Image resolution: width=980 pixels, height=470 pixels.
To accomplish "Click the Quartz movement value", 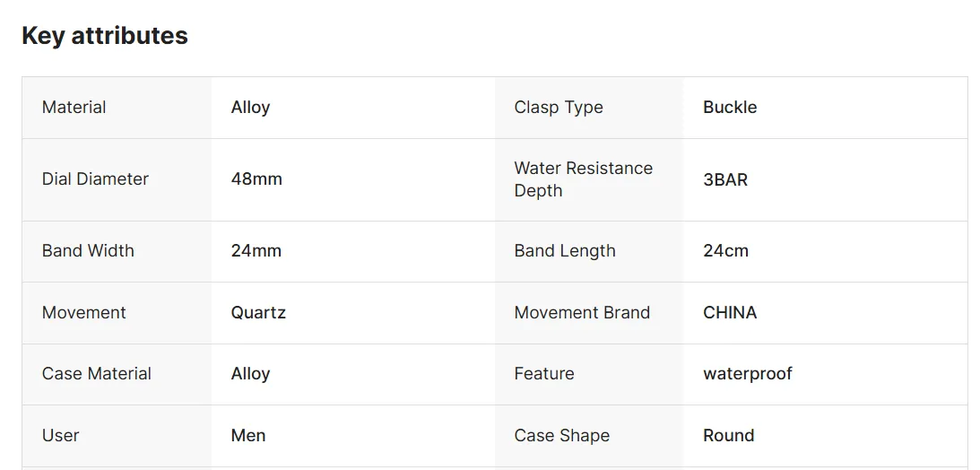I will click(258, 313).
